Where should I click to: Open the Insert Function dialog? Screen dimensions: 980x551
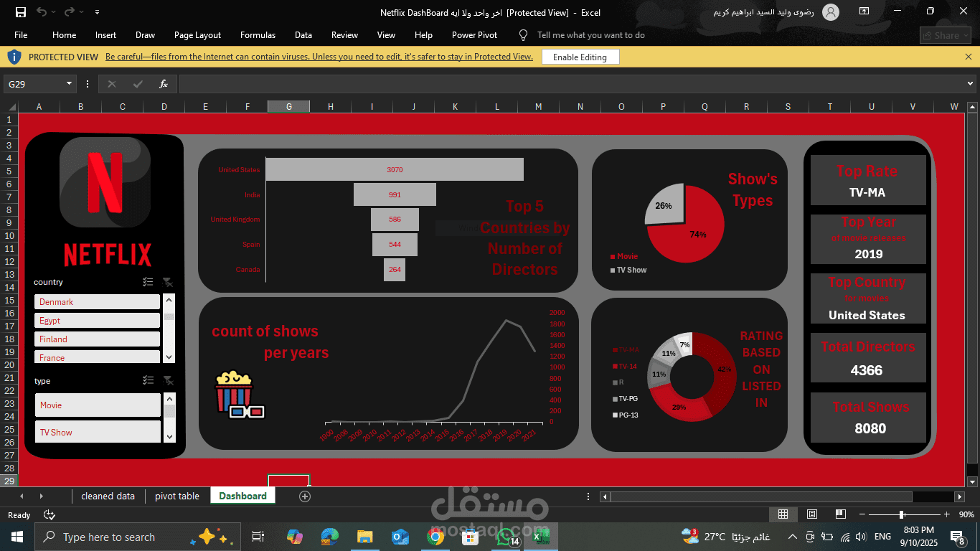[x=164, y=84]
